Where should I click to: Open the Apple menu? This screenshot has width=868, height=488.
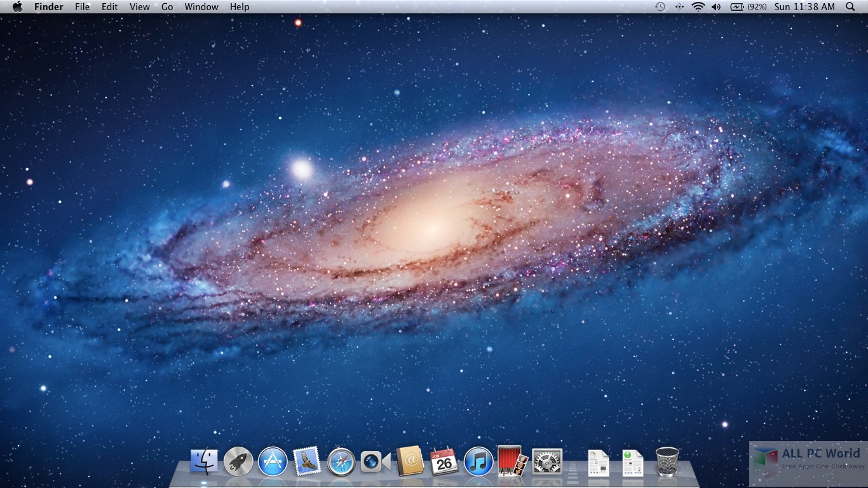[x=17, y=7]
